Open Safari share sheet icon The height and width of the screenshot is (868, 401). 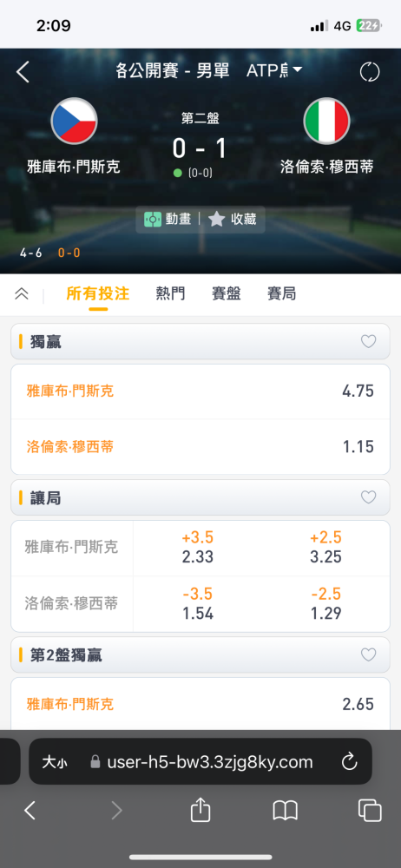tap(200, 811)
